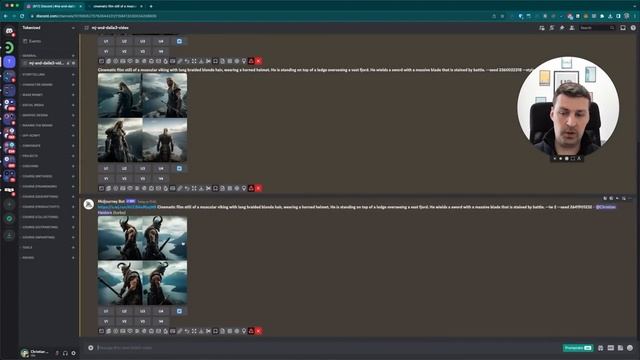The height and width of the screenshot is (360, 640).
Task: Open User Settings gear
Action: 73,353
